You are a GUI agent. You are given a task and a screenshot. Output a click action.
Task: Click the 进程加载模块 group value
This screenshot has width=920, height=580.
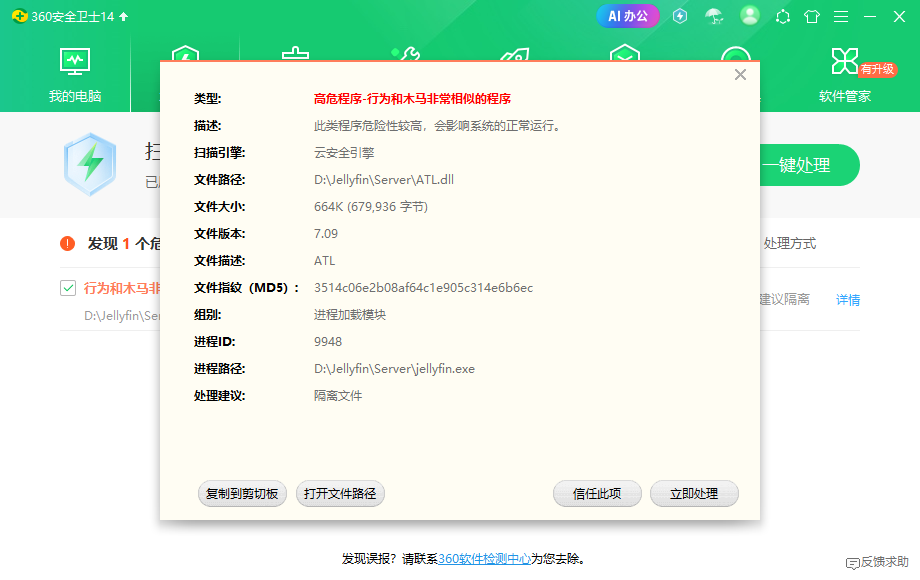[350, 315]
